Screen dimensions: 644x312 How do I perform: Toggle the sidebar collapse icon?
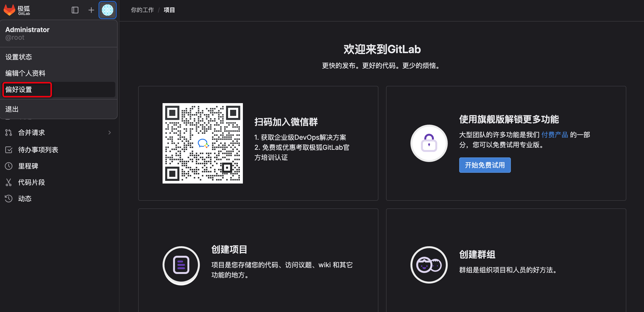(x=75, y=10)
